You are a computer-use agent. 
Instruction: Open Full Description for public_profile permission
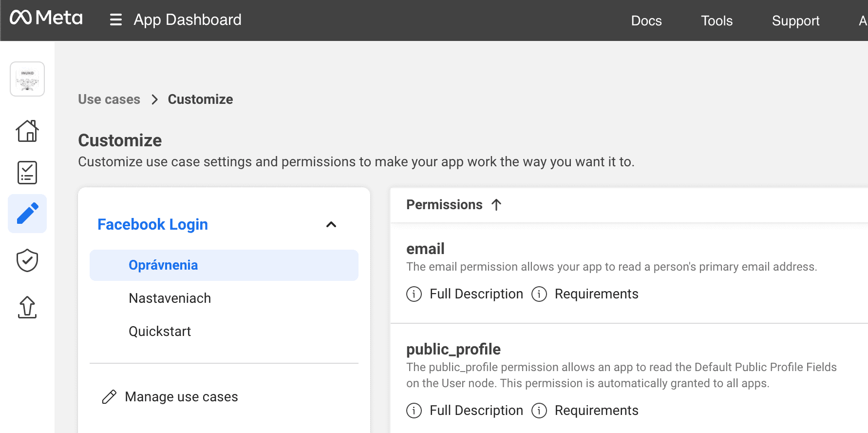click(x=476, y=411)
